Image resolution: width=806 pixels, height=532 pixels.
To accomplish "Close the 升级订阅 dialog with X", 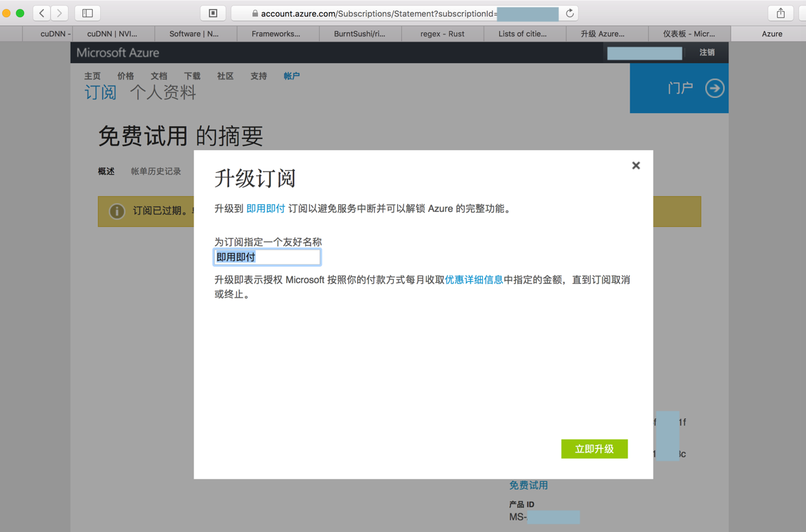I will tap(636, 165).
